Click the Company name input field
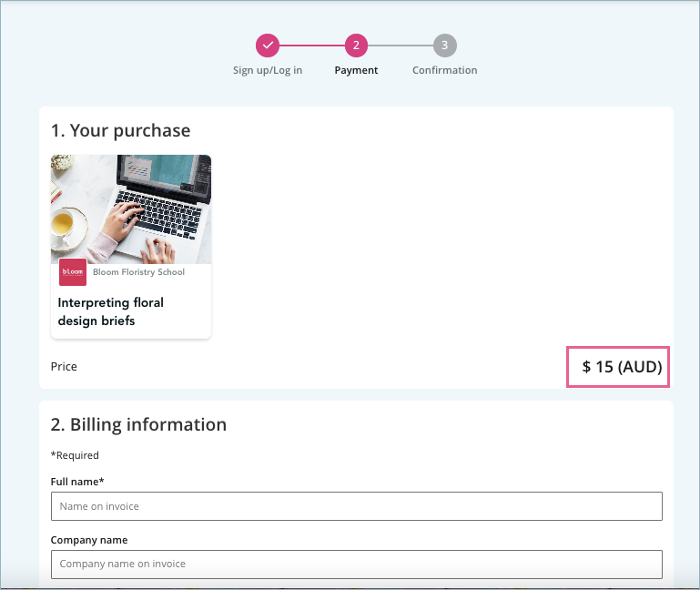 point(356,565)
